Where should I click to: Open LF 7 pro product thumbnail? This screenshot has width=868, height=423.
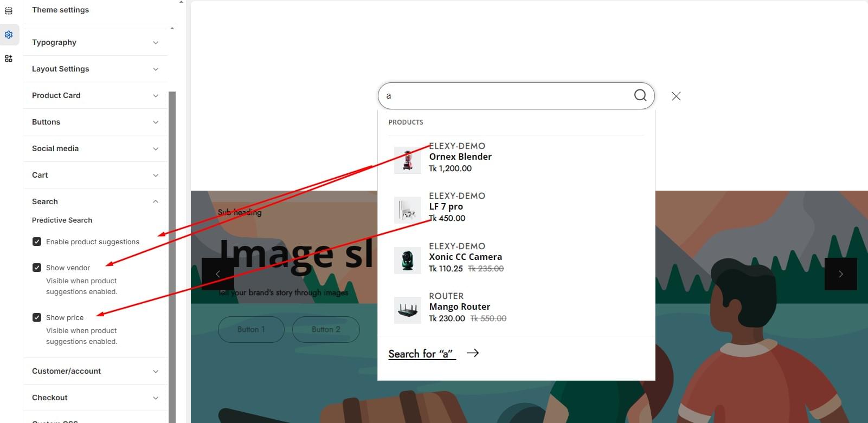click(408, 210)
